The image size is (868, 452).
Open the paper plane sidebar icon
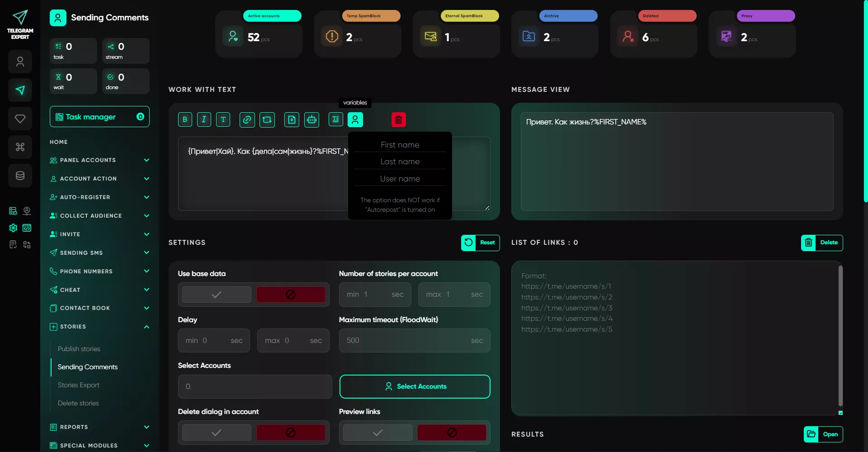coord(20,90)
